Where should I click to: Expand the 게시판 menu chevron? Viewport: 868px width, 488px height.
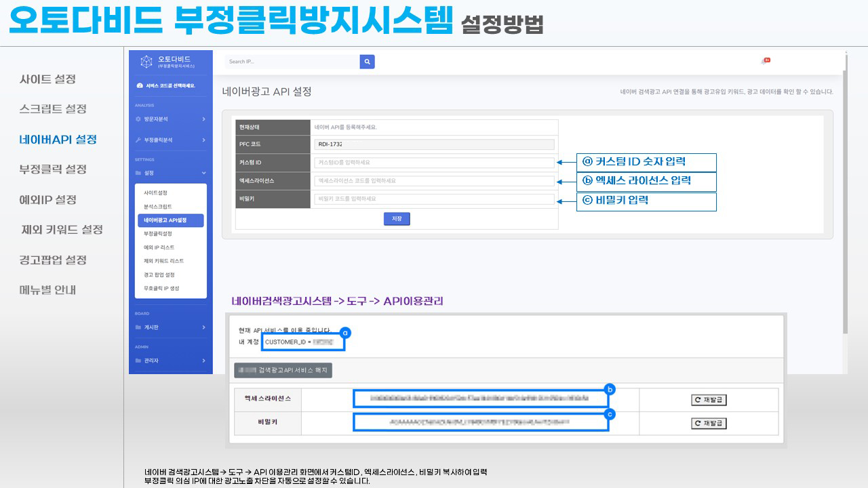tap(203, 327)
